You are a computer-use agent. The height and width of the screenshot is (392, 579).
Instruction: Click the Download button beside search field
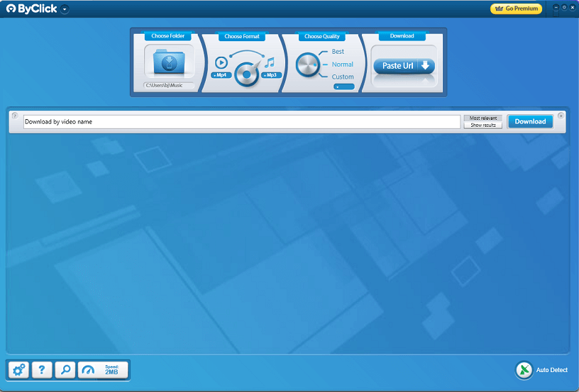530,121
